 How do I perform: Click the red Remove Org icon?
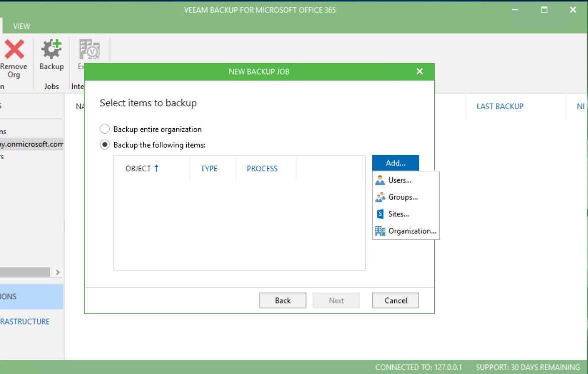(x=14, y=50)
